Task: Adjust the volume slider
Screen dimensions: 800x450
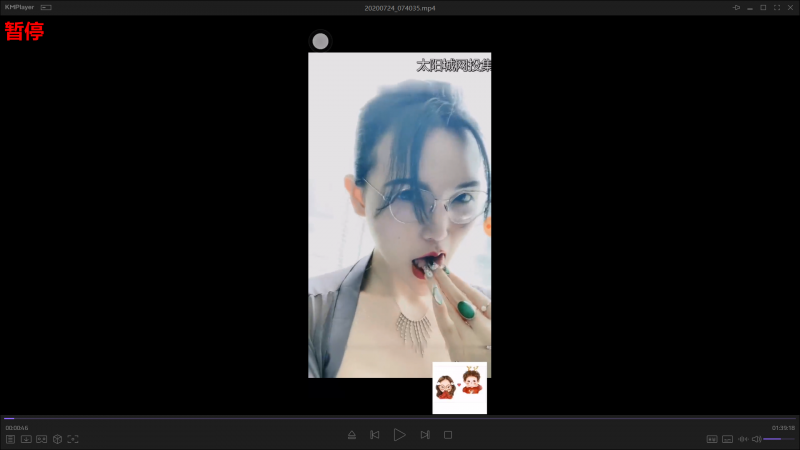Action: [779, 439]
